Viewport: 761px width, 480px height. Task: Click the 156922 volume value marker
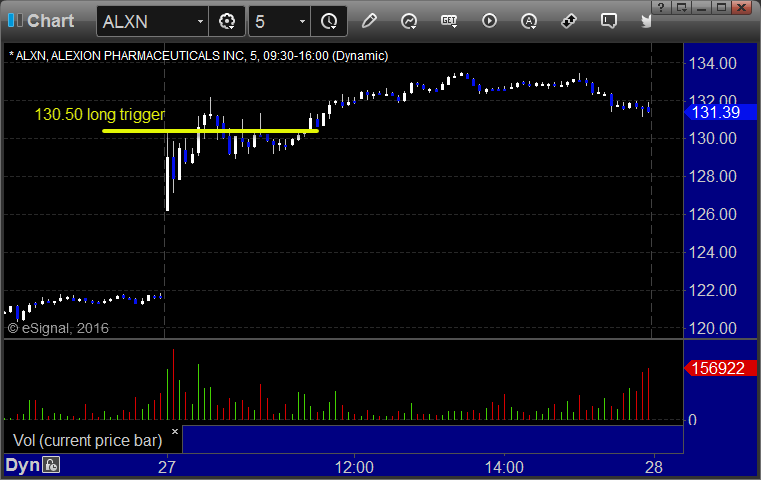click(x=720, y=368)
